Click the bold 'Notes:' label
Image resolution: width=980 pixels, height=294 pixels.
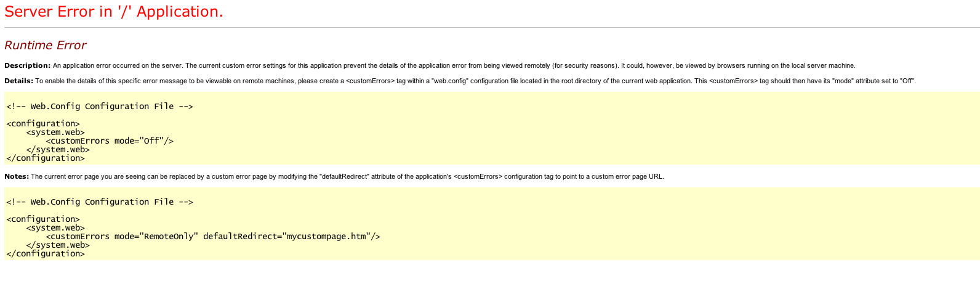(17, 176)
